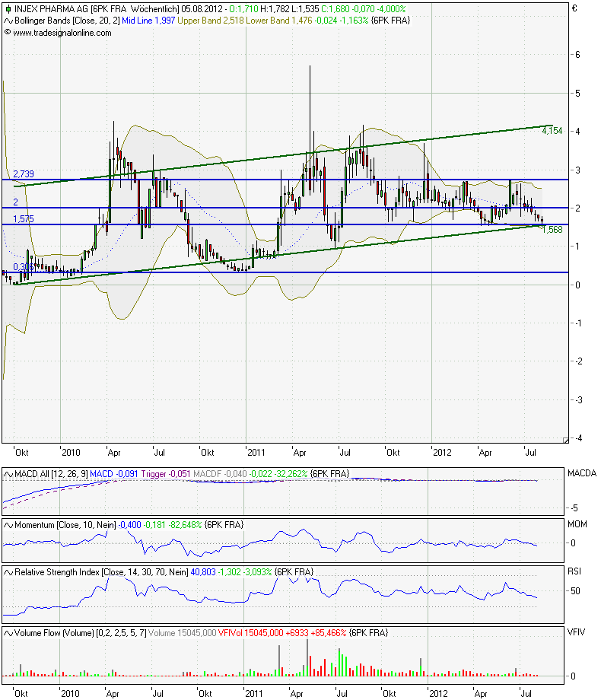Click the wave icon before Bollinger Bands
The width and height of the screenshot is (601, 700).
point(8,21)
